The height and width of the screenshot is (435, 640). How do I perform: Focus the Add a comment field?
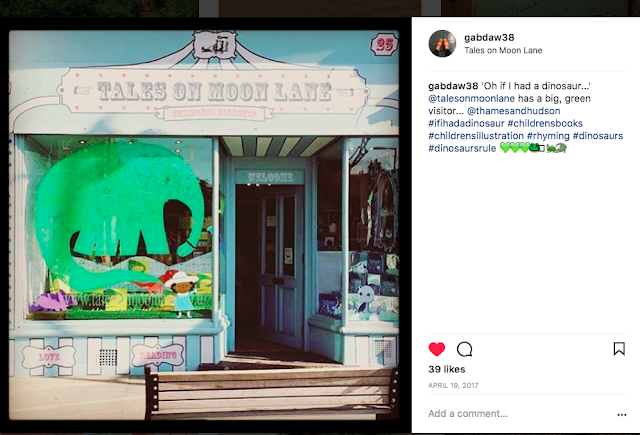click(518, 414)
